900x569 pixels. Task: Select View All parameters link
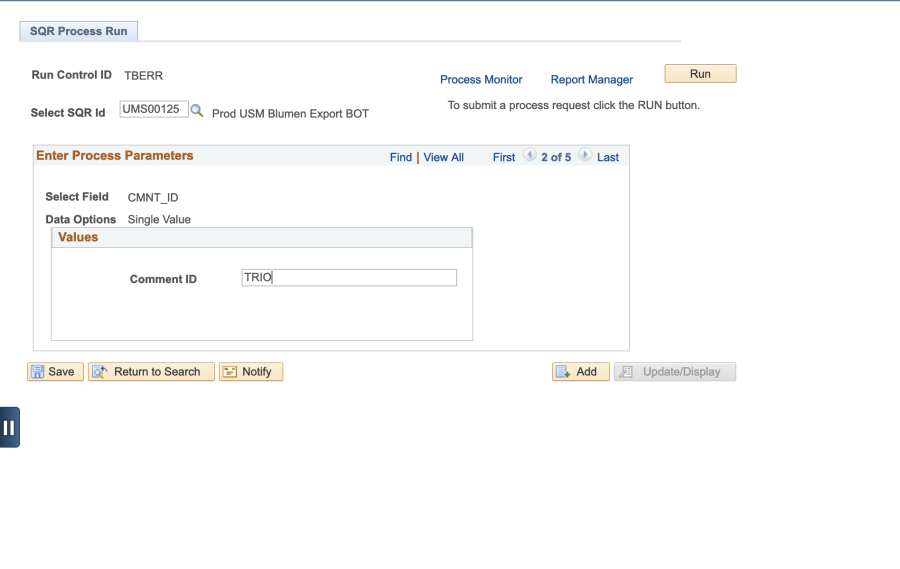pyautogui.click(x=444, y=157)
